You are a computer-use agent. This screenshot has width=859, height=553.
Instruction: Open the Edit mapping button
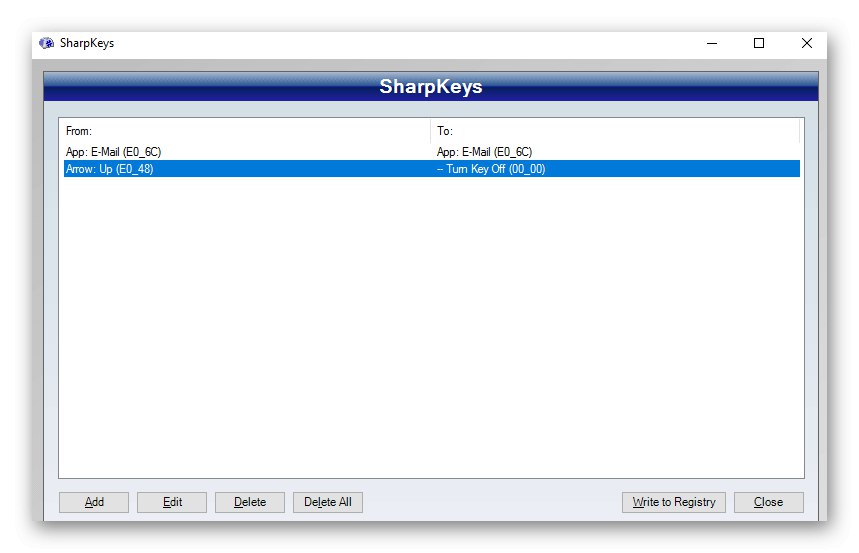click(172, 502)
